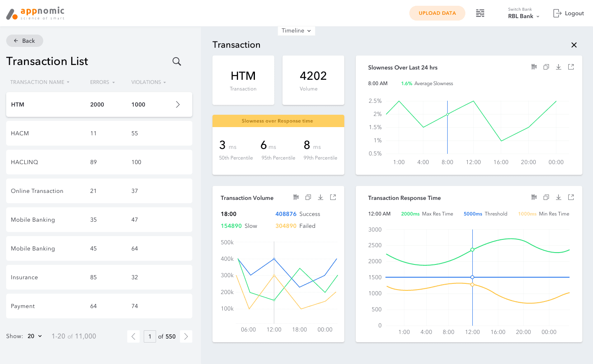The width and height of the screenshot is (593, 364).
Task: Open chart type icon on Transaction Response Time
Action: click(534, 197)
